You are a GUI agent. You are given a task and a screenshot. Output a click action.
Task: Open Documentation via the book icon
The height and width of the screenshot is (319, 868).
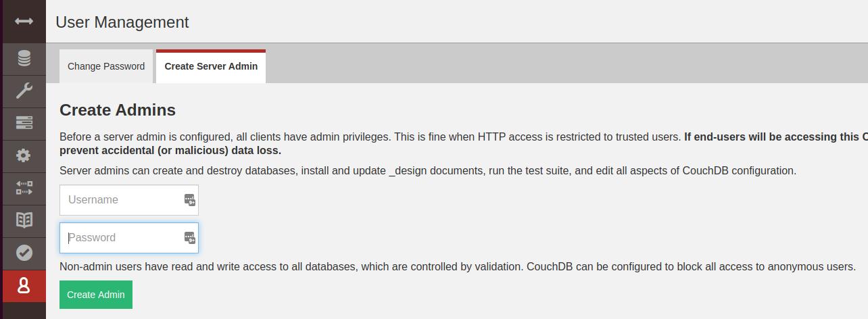click(x=24, y=220)
